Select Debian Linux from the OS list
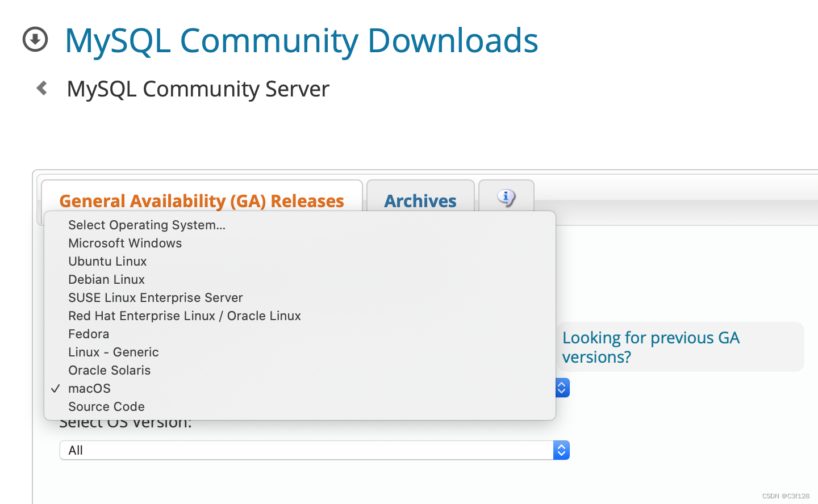This screenshot has height=504, width=818. [300, 279]
